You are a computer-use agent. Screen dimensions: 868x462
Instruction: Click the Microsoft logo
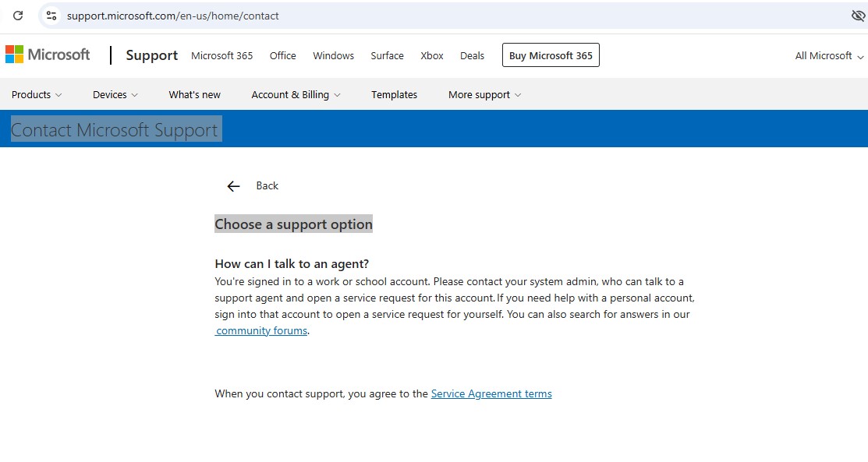click(x=48, y=55)
